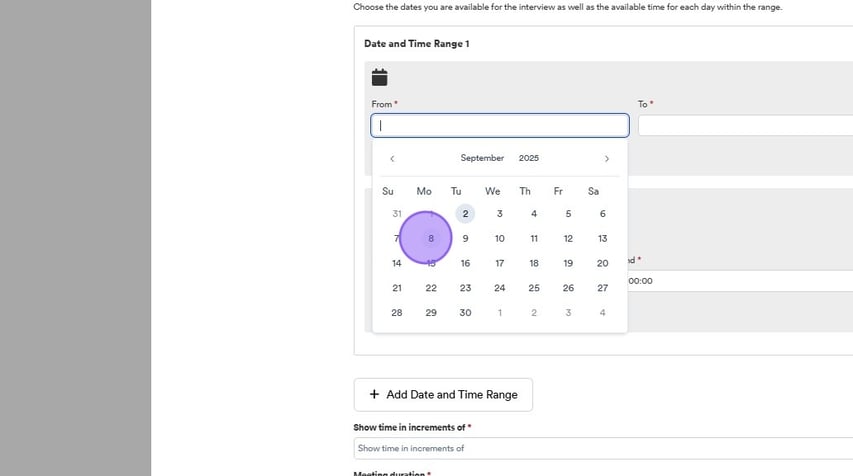The height and width of the screenshot is (476, 853).
Task: Click the end time field showing 00:00
Action: click(740, 281)
